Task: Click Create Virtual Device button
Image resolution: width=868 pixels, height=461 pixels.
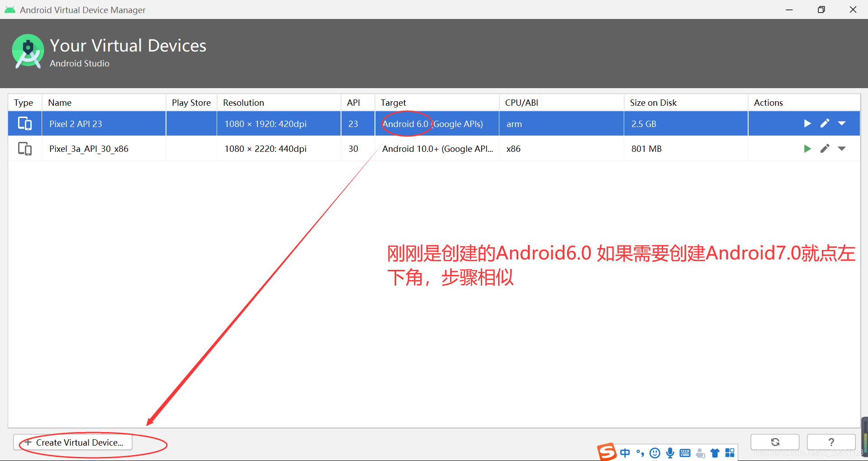Action: 73,442
